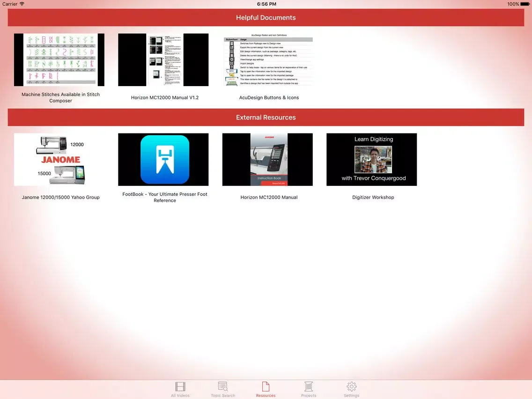
Task: Open the Learn Digitizing with Trevor Conquergood thumbnail
Action: (x=371, y=160)
